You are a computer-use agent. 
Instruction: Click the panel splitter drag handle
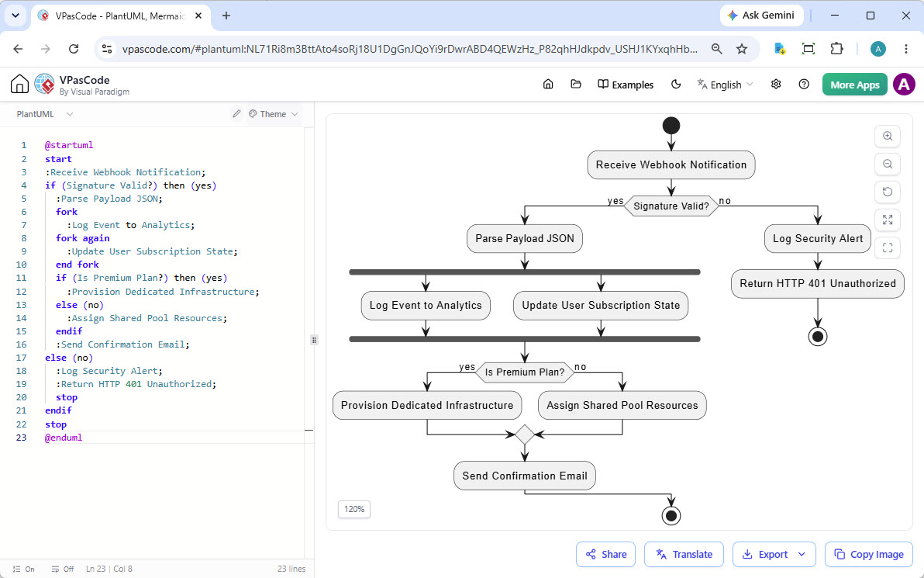(314, 340)
